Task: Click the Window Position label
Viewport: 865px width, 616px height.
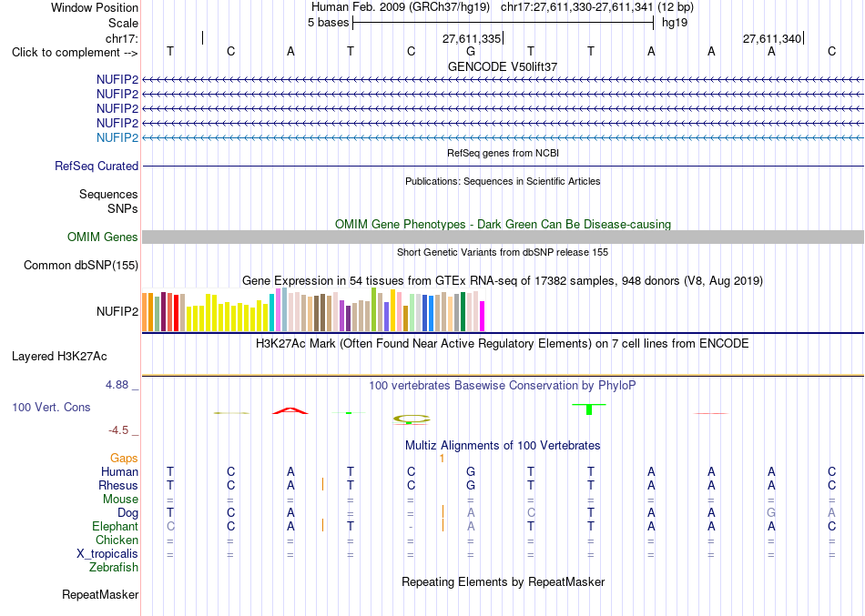Action: 95,7
